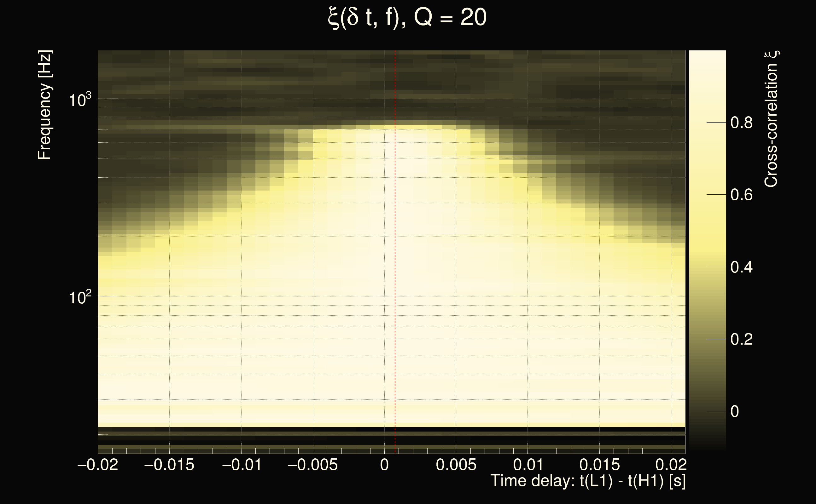Click the 0.005 time delay tick label
Screen dimensions: 816x504
[456, 465]
